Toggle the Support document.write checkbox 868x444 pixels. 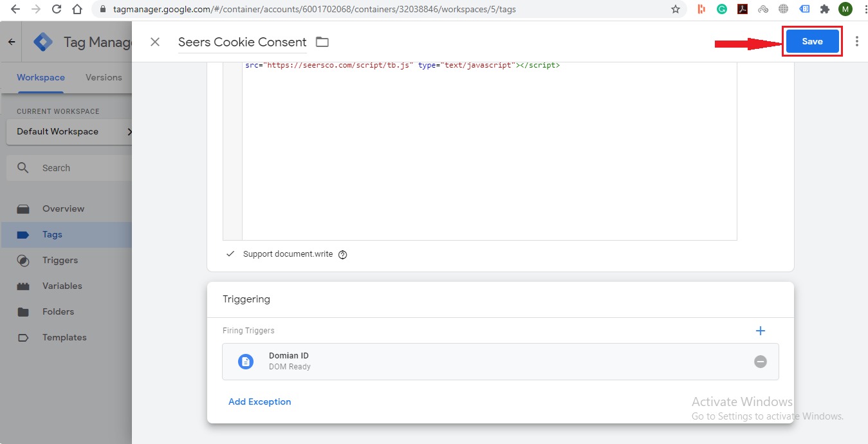(230, 254)
